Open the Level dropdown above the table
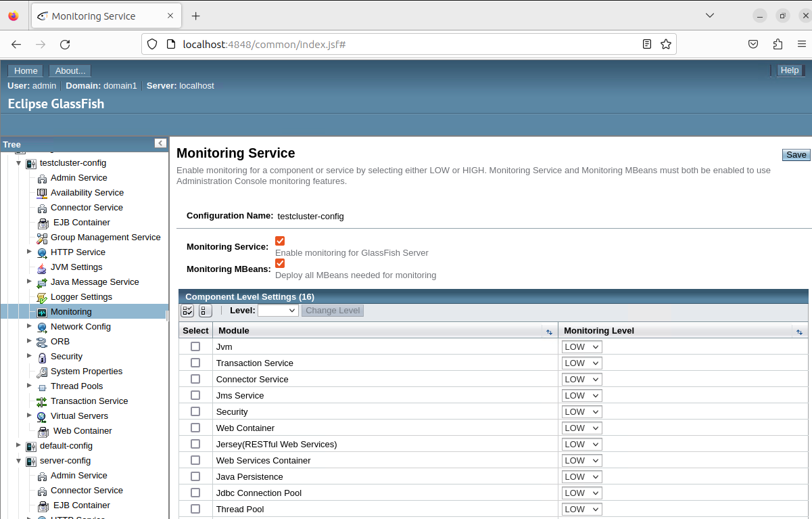The width and height of the screenshot is (812, 519). point(278,311)
